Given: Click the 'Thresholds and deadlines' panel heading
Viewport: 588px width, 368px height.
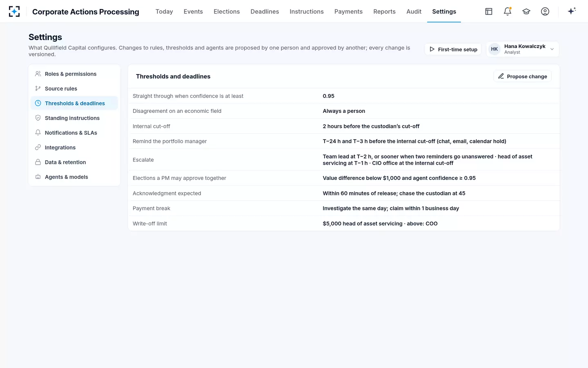Looking at the screenshot, I should (173, 76).
